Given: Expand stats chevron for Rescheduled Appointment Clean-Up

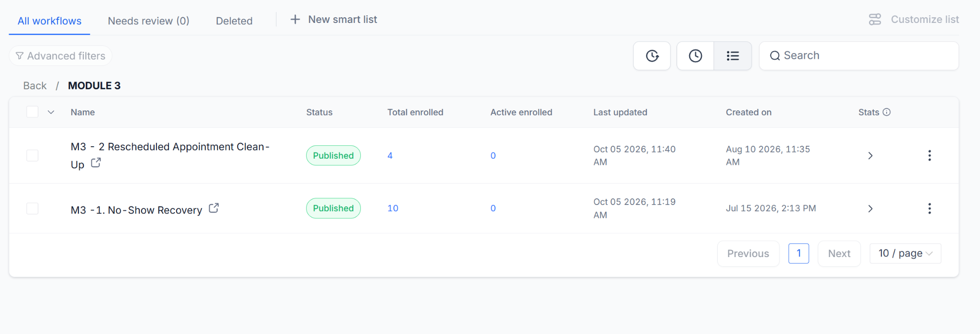Looking at the screenshot, I should 870,155.
